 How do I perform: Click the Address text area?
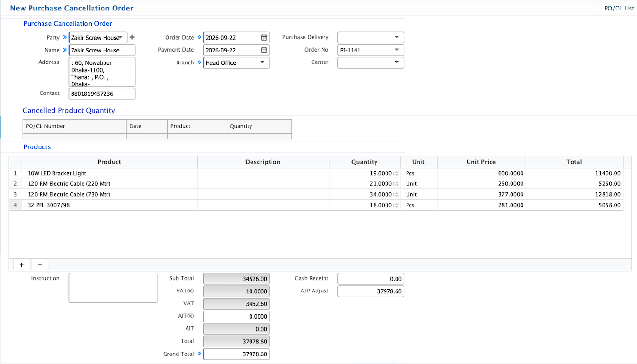(x=102, y=72)
